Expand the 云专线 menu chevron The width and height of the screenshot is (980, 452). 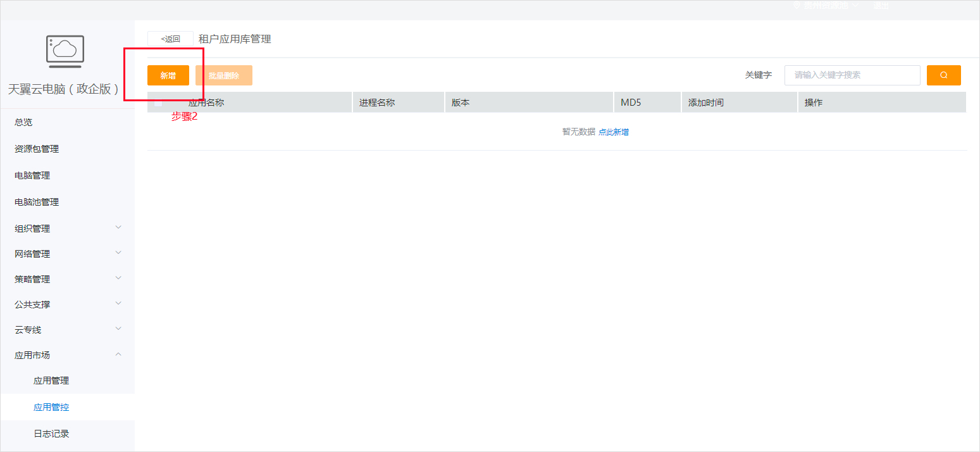[x=118, y=329]
